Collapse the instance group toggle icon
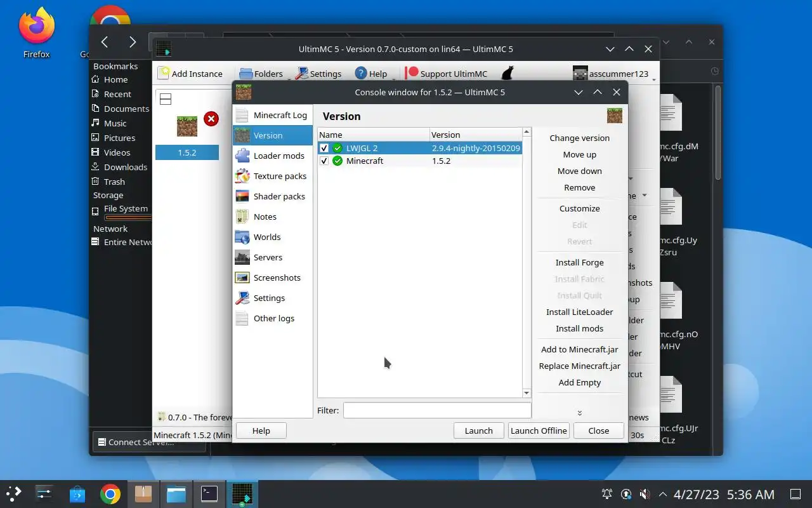812x508 pixels. [x=166, y=99]
